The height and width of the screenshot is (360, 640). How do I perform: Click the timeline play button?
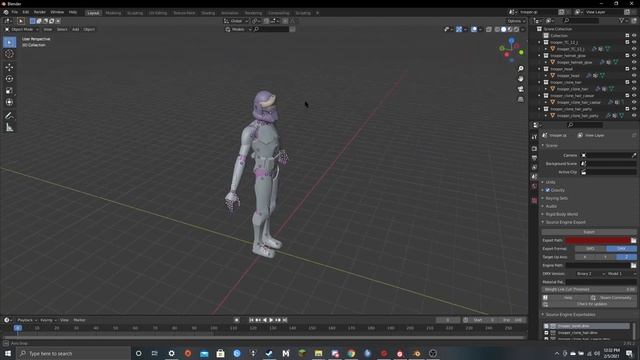(x=271, y=320)
